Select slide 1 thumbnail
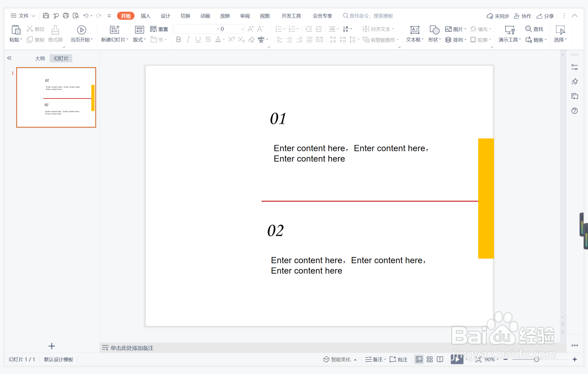This screenshot has width=588, height=374. coord(56,97)
